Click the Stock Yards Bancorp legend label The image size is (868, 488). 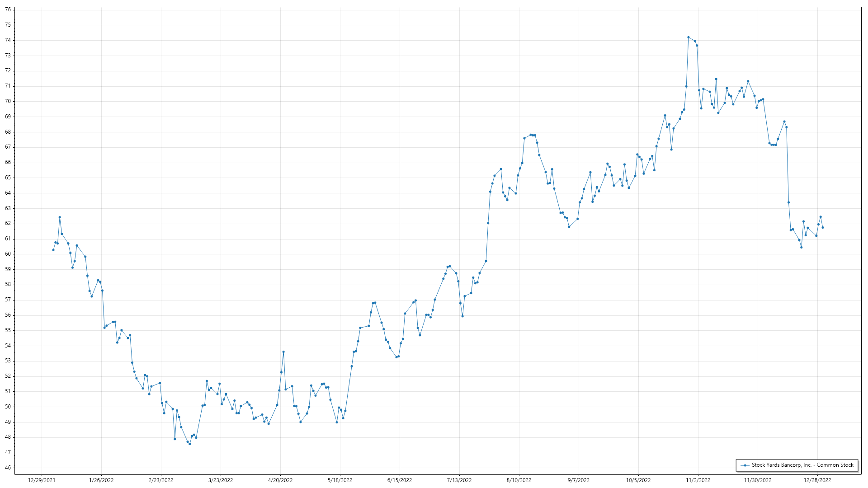(x=802, y=465)
